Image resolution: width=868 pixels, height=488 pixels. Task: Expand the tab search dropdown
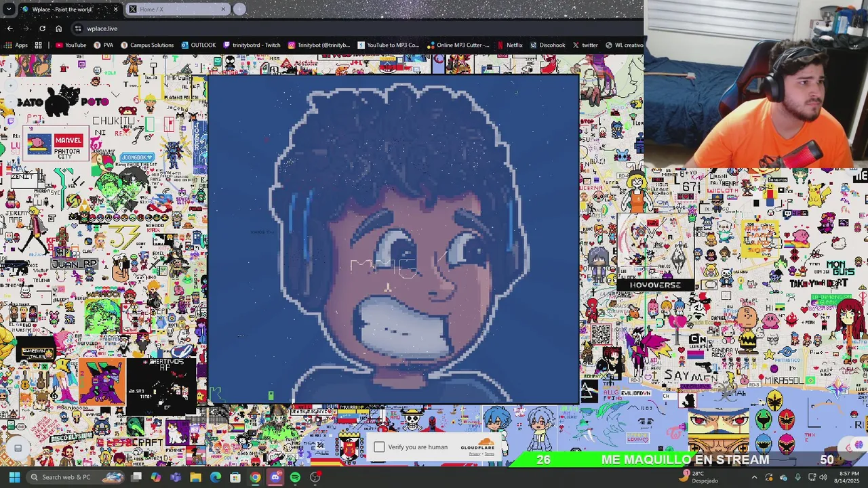click(9, 9)
